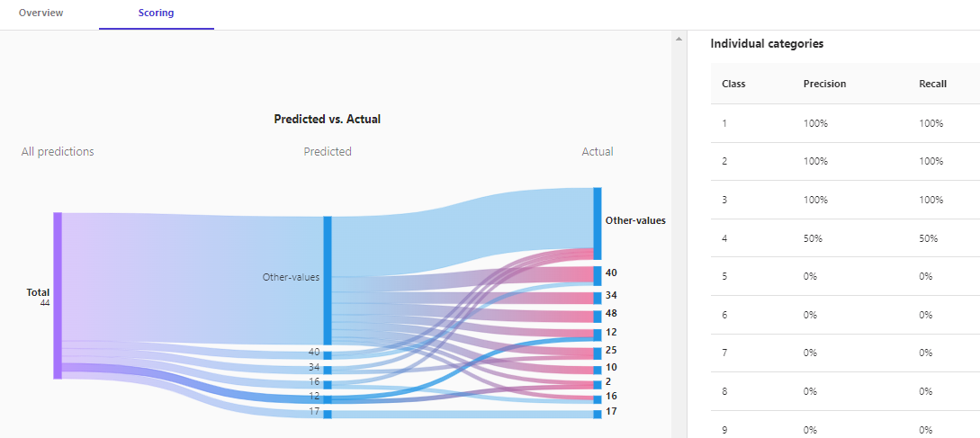Click the Predicted vs. Actual chart title
This screenshot has width=980, height=438.
(327, 119)
